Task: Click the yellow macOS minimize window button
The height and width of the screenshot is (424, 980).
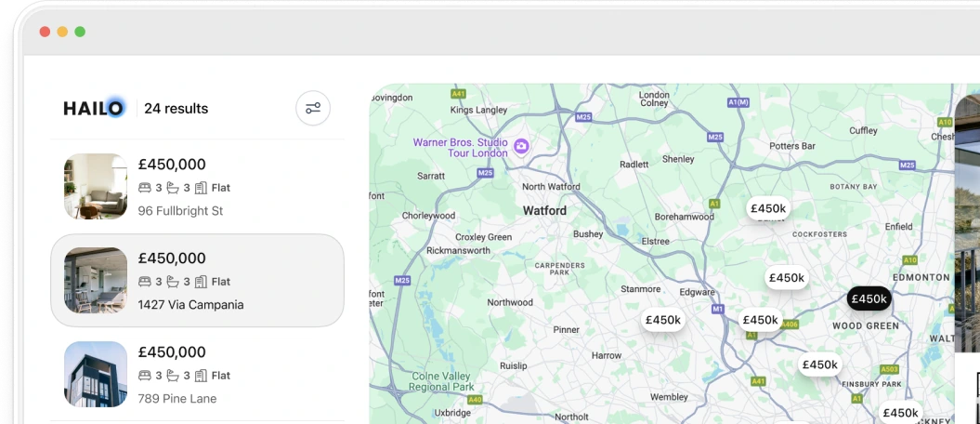Action: [62, 32]
